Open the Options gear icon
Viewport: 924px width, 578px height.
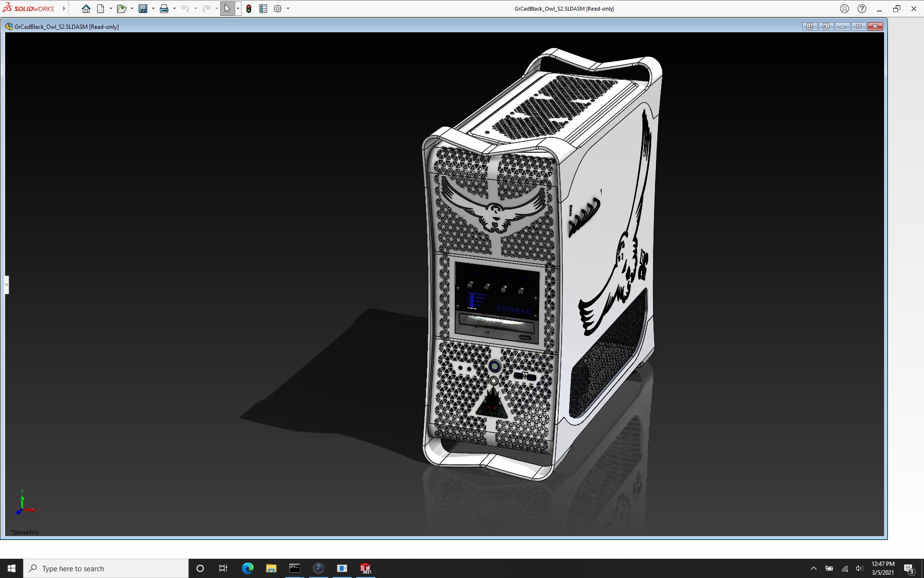278,9
